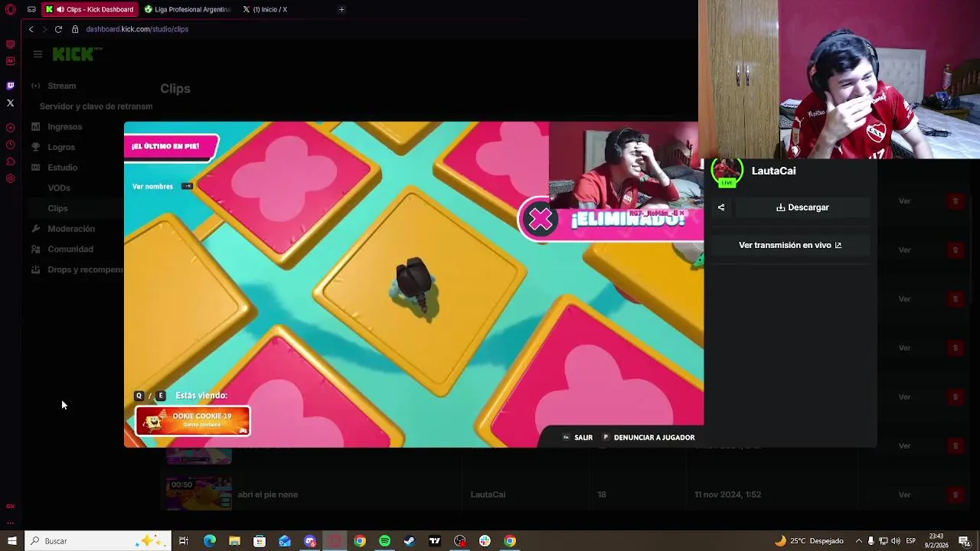
Task: Click the dashboard.kick.com address bar
Action: pos(137,29)
